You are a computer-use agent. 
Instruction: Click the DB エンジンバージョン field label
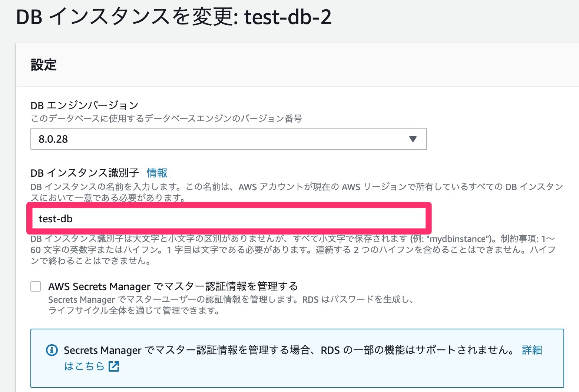coord(85,106)
